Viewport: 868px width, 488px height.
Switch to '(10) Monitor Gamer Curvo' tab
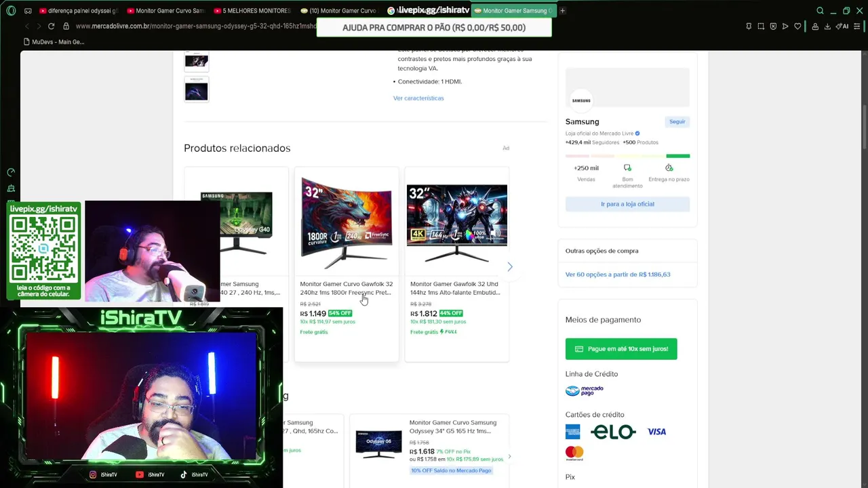coord(338,11)
